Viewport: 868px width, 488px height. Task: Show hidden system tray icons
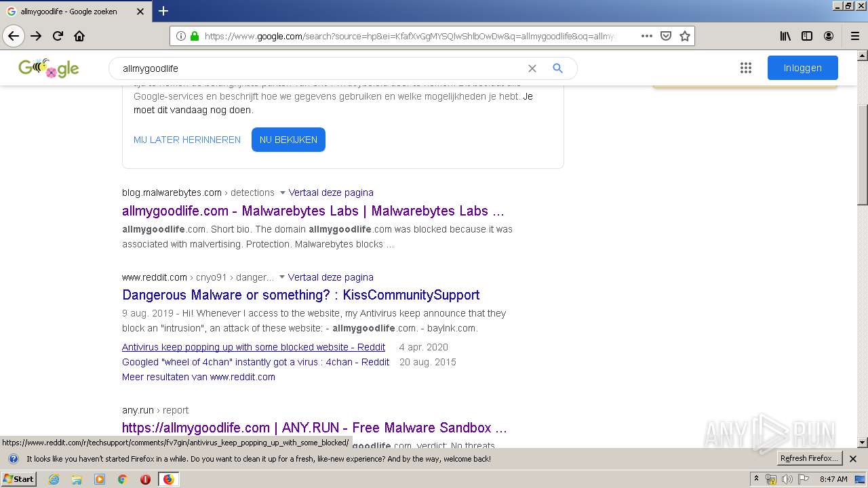pyautogui.click(x=756, y=479)
